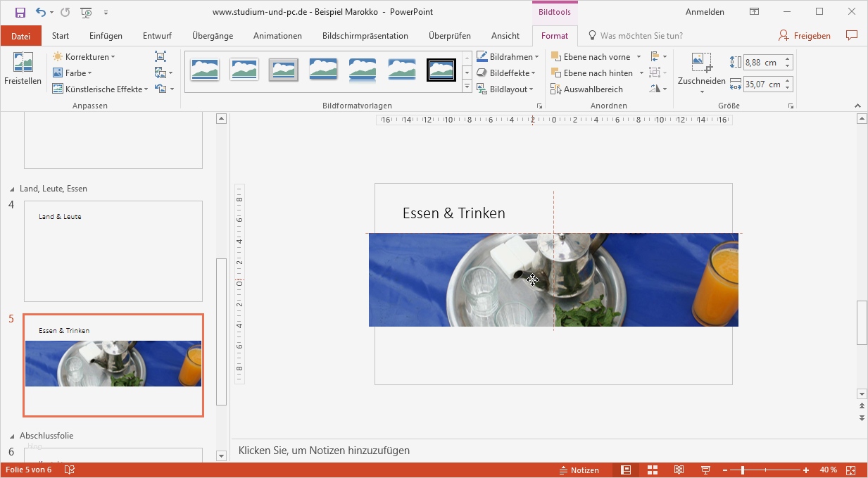
Task: Collapse the Land, Leute, Essen section
Action: click(11, 189)
